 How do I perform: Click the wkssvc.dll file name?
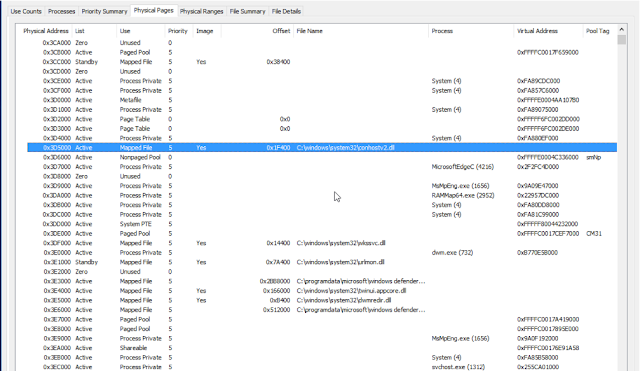tap(341, 243)
